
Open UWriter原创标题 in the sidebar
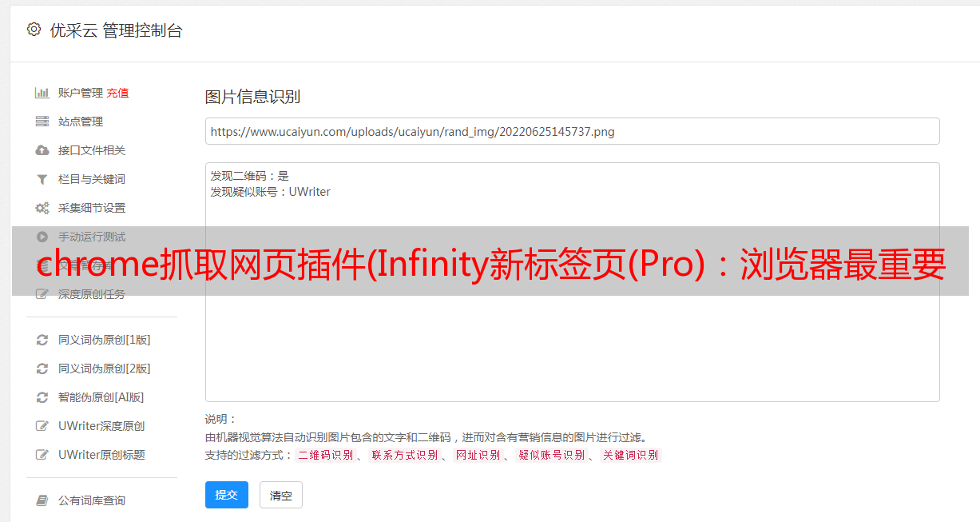click(x=101, y=455)
